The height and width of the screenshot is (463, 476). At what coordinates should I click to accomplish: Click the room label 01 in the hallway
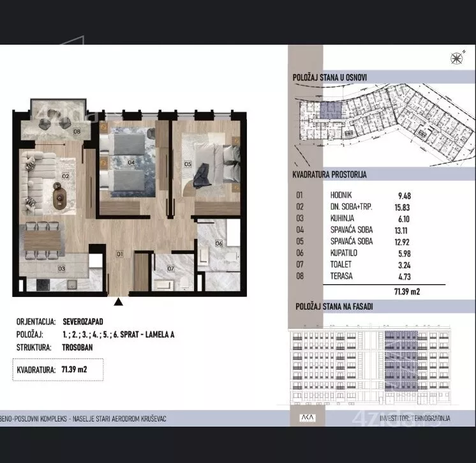119,254
